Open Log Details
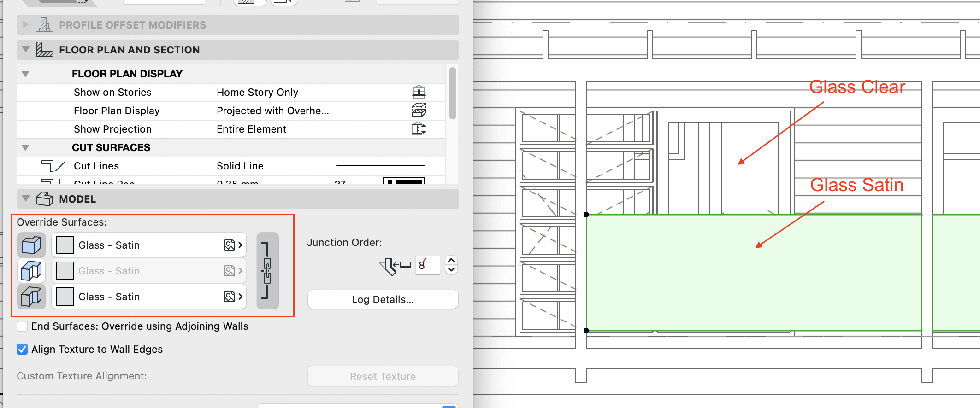This screenshot has height=408, width=980. click(x=383, y=299)
